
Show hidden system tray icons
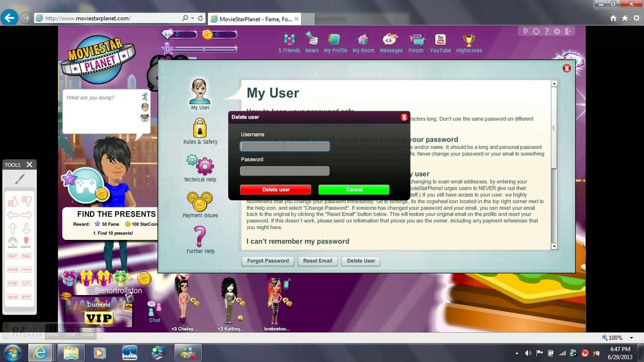[x=517, y=353]
